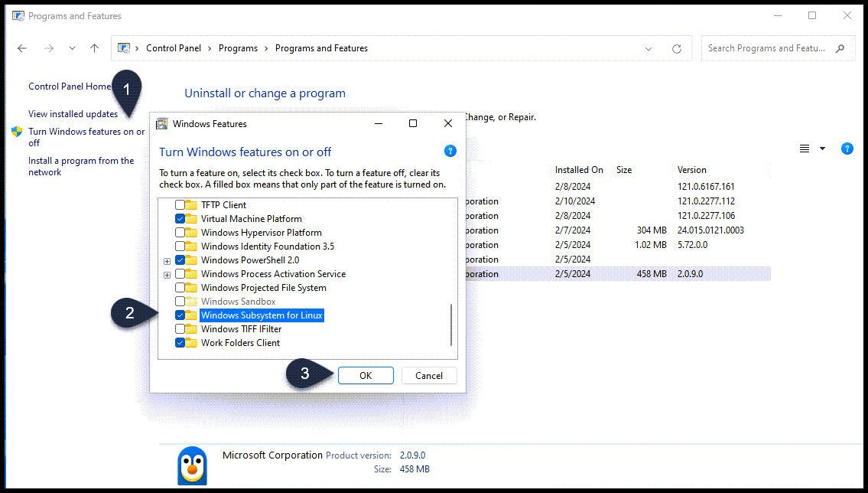Maximize the Windows Features dialog
868x493 pixels.
coord(413,123)
